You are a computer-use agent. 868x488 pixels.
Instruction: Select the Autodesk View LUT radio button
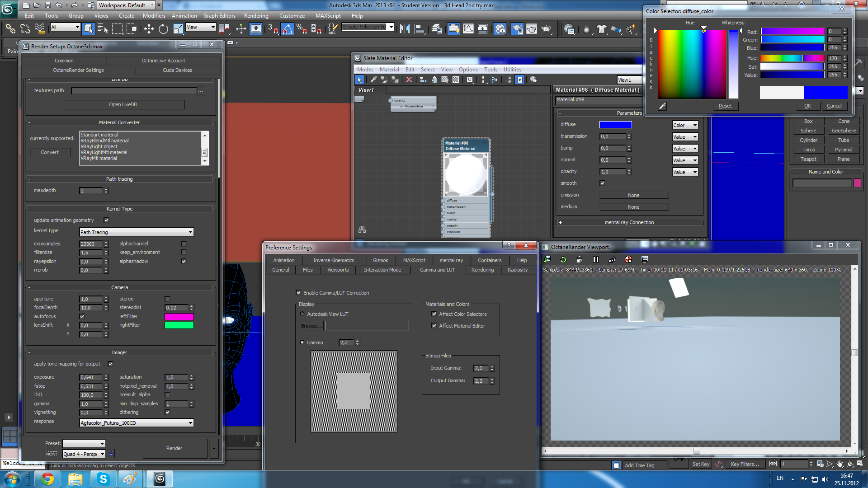coord(302,314)
